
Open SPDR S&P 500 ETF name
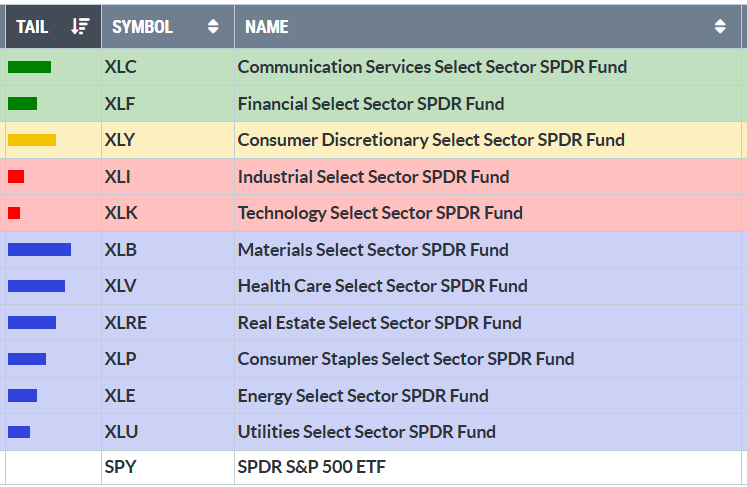pos(311,468)
